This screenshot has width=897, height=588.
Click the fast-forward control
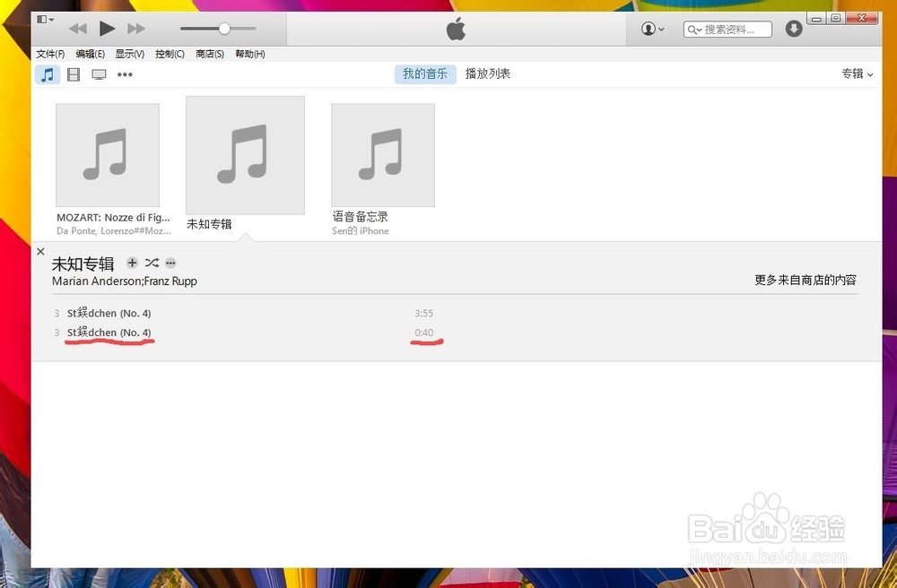tap(136, 28)
